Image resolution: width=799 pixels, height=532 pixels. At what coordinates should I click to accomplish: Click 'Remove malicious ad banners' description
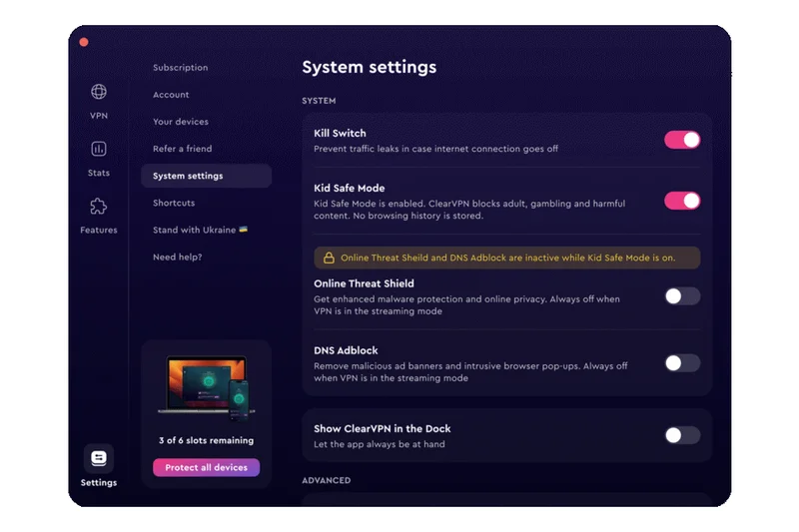pos(470,371)
